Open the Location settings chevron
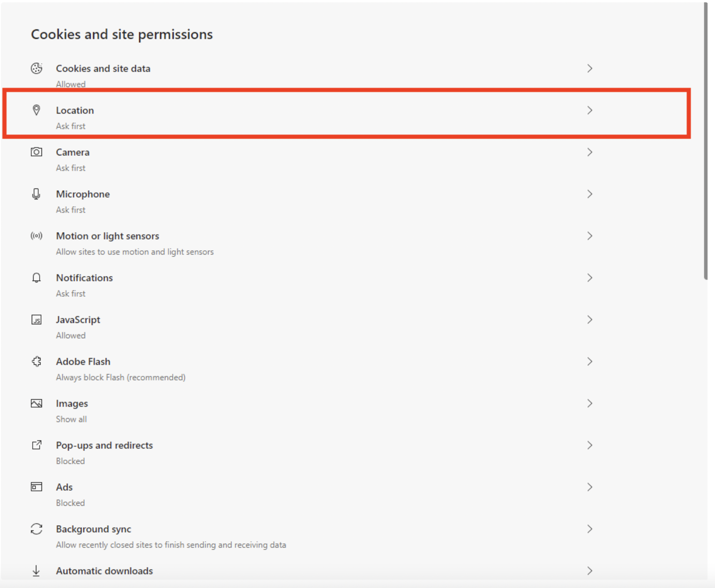The image size is (715, 588). [589, 110]
